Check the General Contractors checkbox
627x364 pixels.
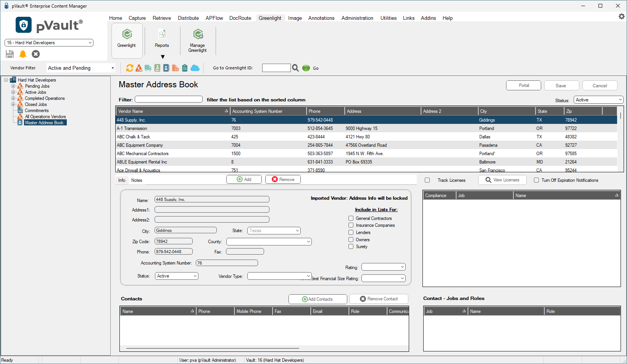(x=351, y=218)
